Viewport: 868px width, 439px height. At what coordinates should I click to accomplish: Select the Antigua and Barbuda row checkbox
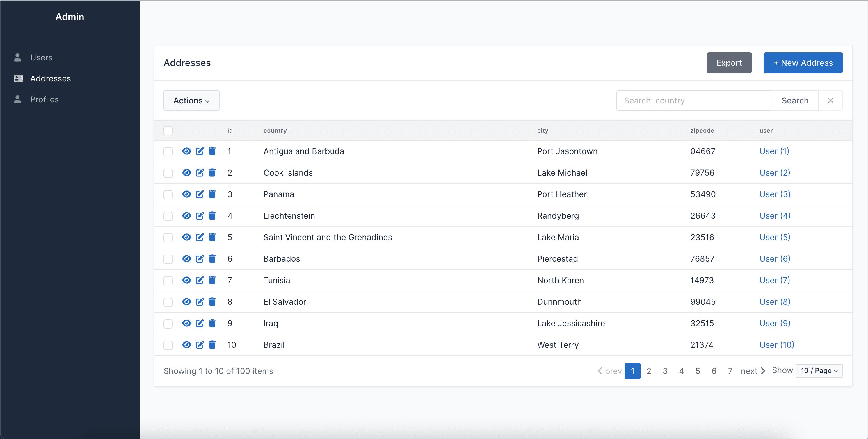point(168,151)
